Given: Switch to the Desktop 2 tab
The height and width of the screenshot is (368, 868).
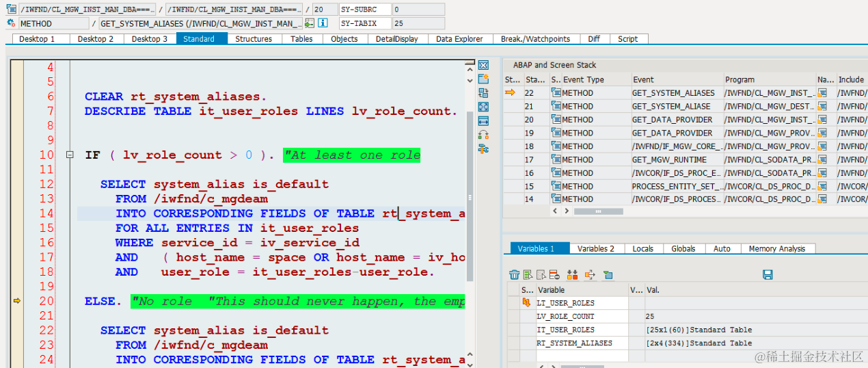Looking at the screenshot, I should click(x=96, y=39).
